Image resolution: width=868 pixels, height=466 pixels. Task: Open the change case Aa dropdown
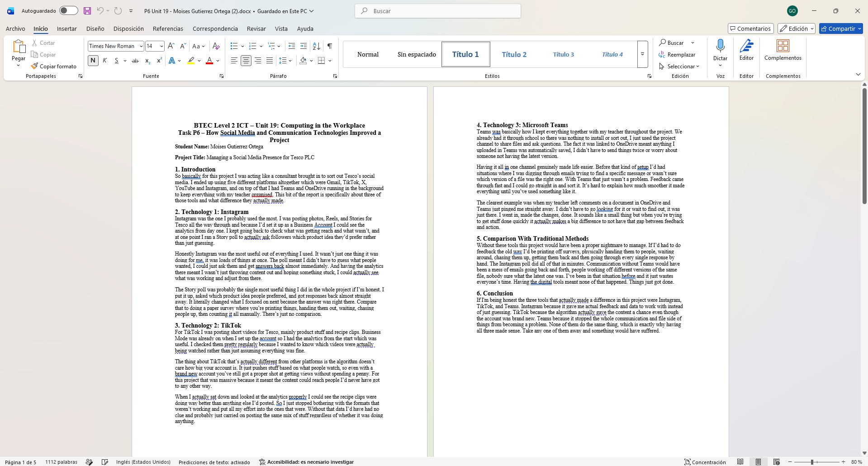click(x=199, y=46)
